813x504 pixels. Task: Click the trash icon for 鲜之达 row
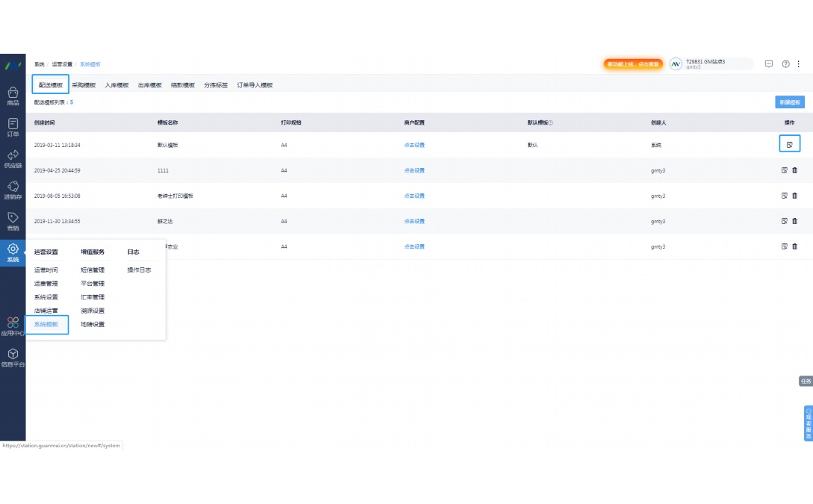794,221
